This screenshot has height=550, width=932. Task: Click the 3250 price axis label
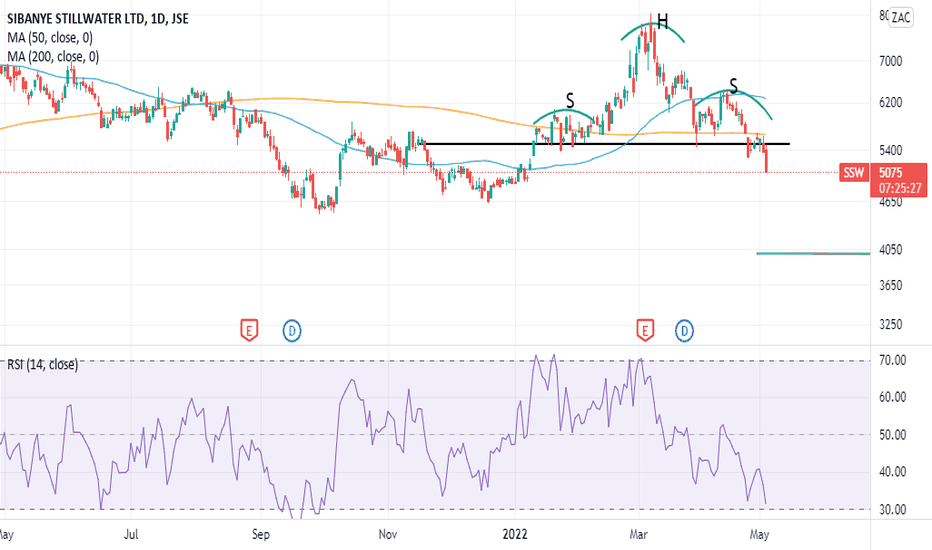click(x=890, y=325)
